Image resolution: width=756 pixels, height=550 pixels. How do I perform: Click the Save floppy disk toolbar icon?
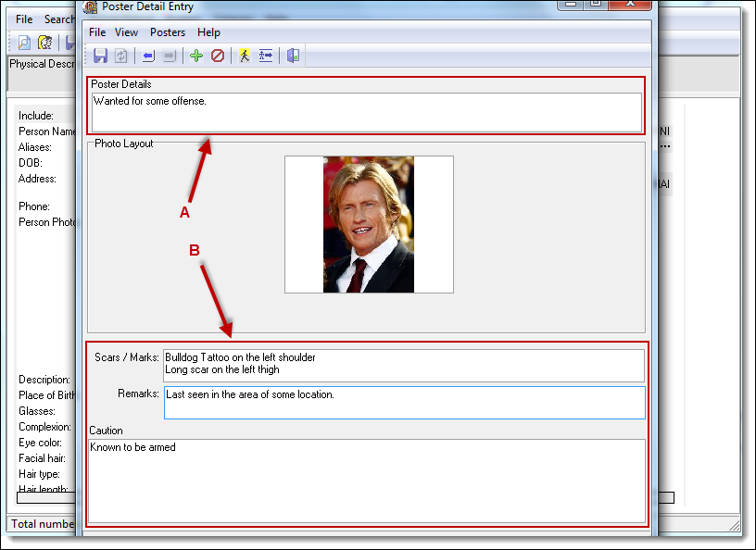100,56
